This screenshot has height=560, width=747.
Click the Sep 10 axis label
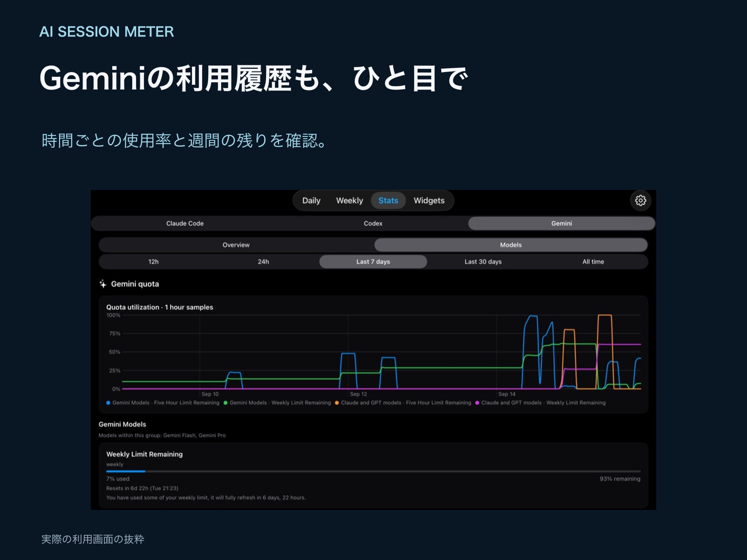[x=210, y=394]
